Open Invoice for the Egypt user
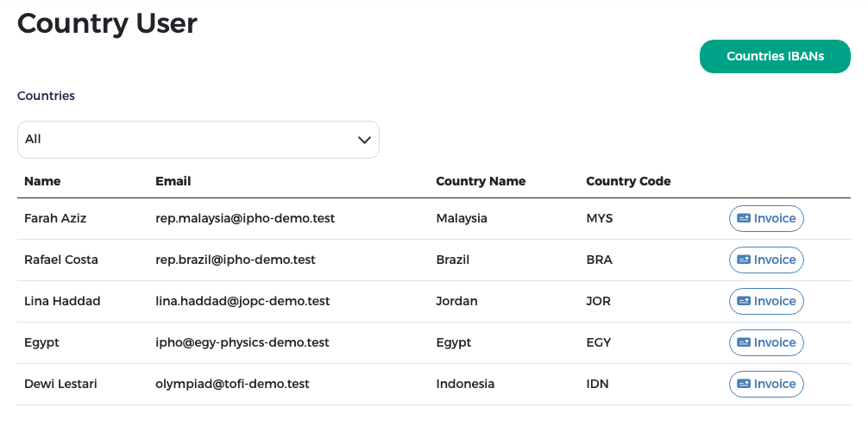 point(766,343)
